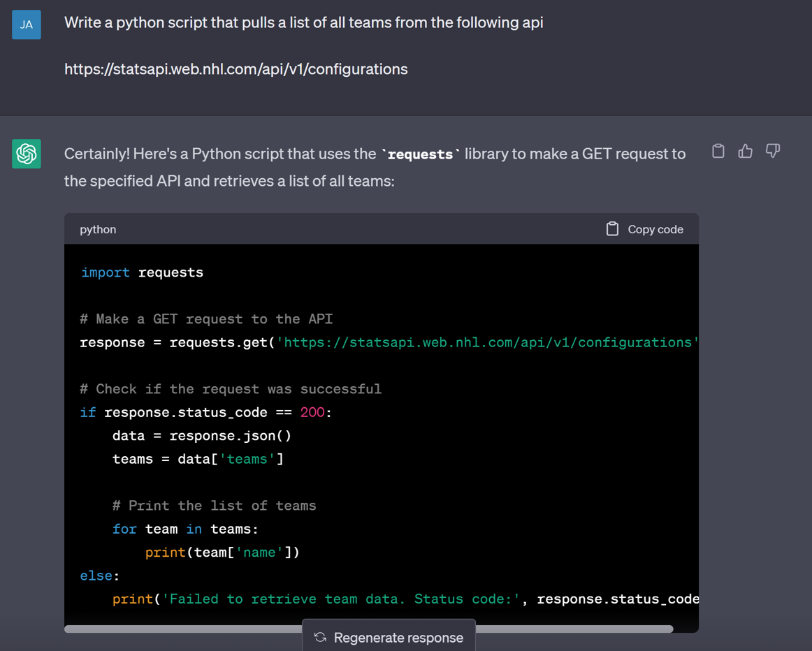Image resolution: width=812 pixels, height=651 pixels.
Task: Hit Regenerate response
Action: tap(389, 637)
